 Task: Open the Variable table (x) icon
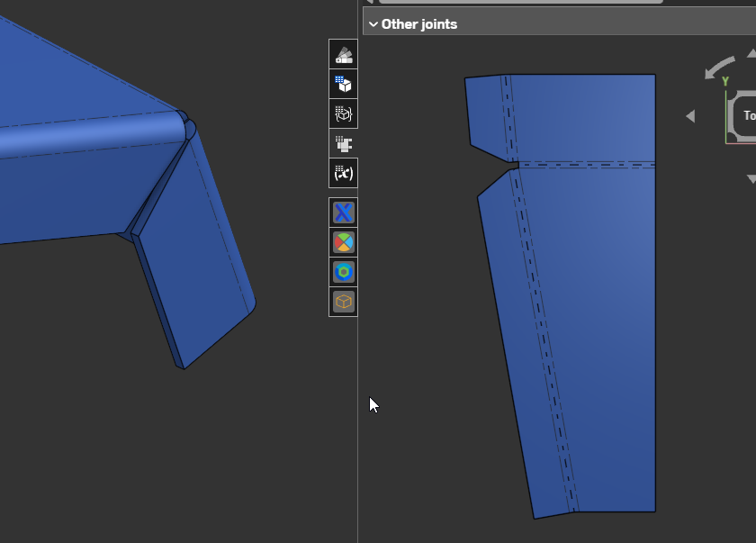click(343, 173)
